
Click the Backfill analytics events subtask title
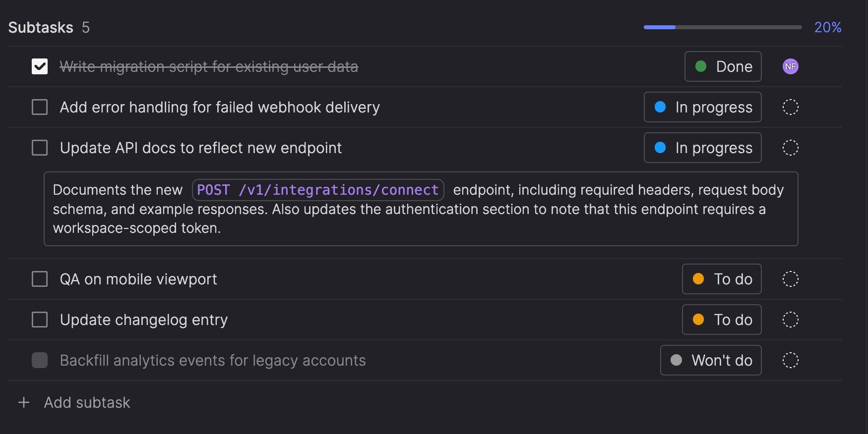pyautogui.click(x=212, y=360)
